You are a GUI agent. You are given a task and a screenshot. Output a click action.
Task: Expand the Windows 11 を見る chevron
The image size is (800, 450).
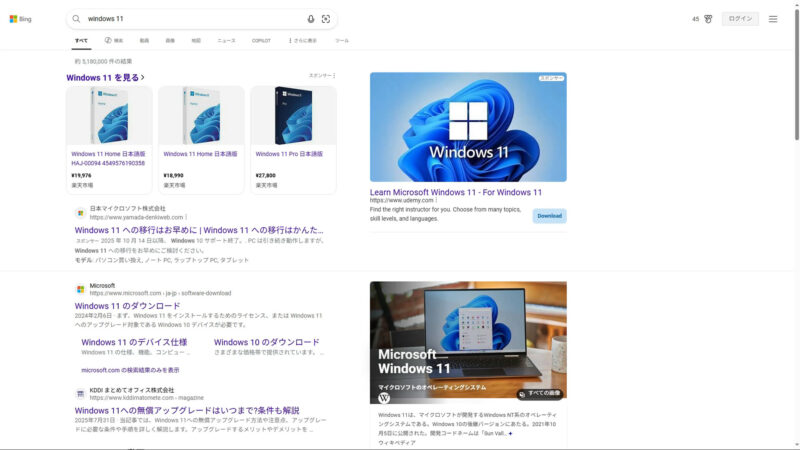pyautogui.click(x=143, y=77)
